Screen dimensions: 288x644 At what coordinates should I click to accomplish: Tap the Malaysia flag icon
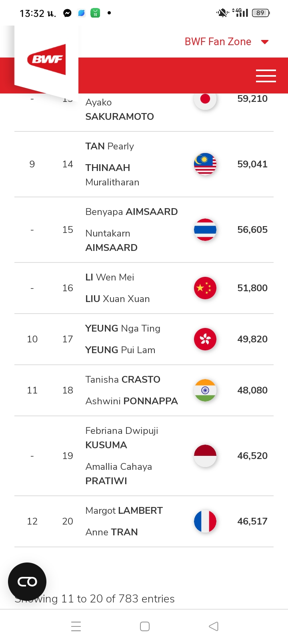[205, 164]
